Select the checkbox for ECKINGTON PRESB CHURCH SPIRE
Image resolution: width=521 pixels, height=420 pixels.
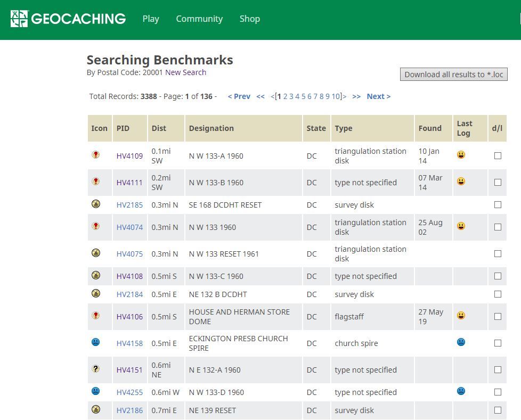[x=498, y=343]
